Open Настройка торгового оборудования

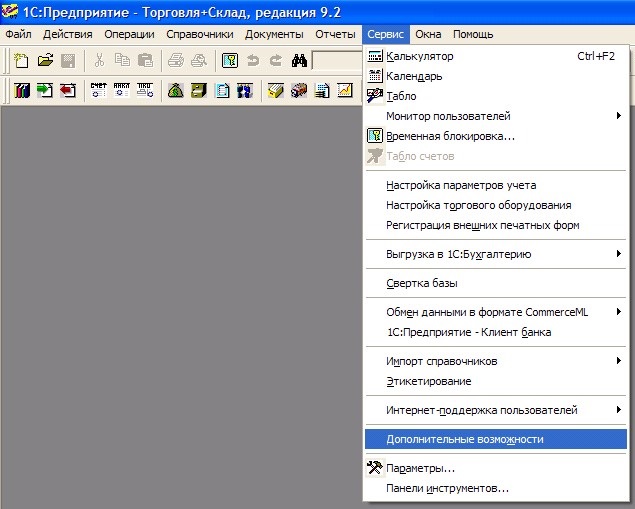coord(496,205)
